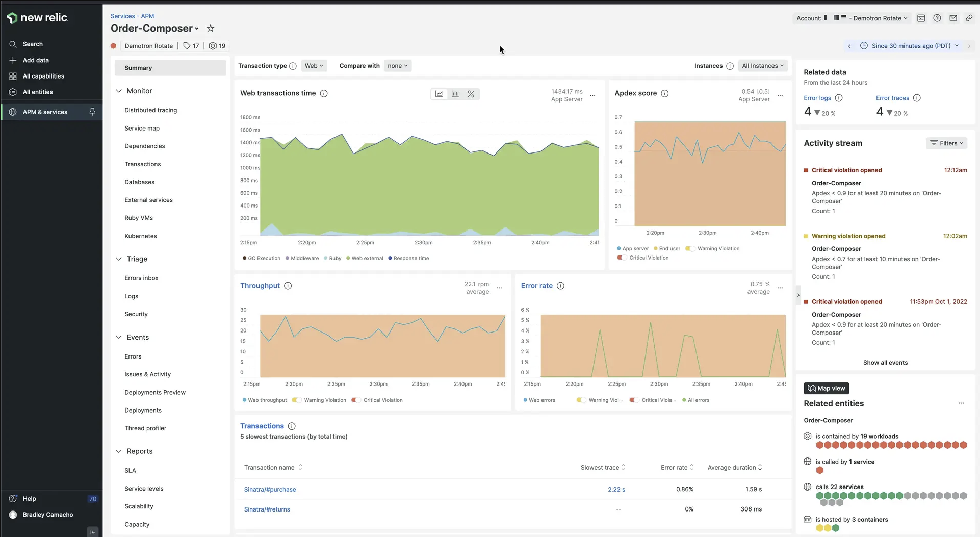Open Search in the left sidebar
Screen dimensions: 980x537
(32, 44)
